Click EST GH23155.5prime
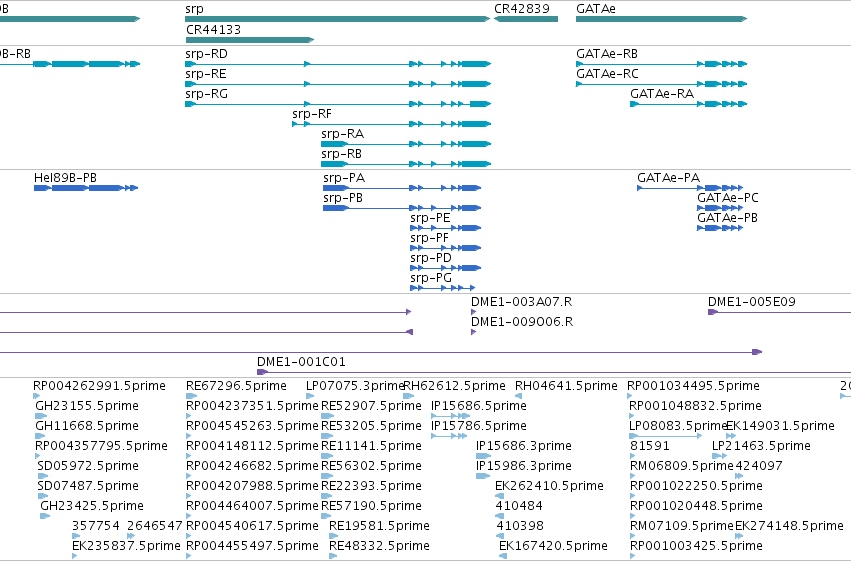 41,417
